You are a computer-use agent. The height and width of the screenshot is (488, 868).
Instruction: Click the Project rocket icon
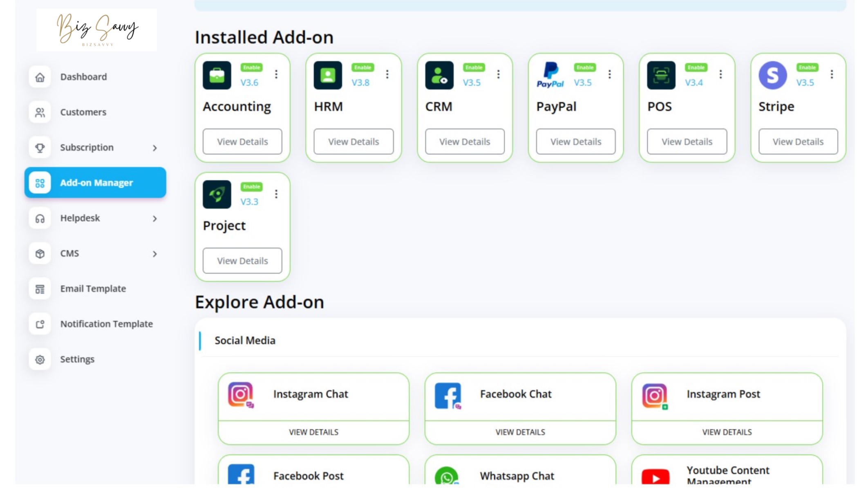click(217, 195)
